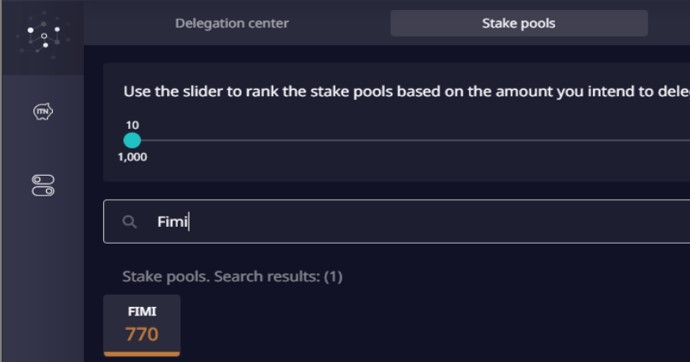Click the slider instruction text
The height and width of the screenshot is (362, 690).
click(407, 91)
